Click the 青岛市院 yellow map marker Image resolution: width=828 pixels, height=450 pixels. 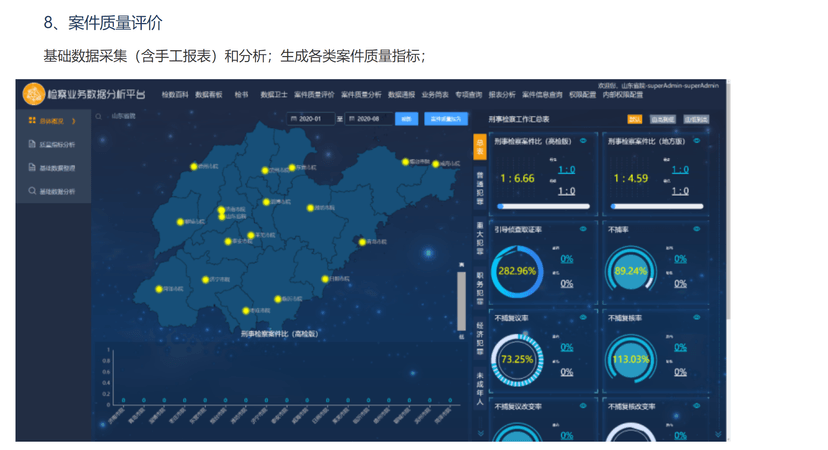coord(362,242)
